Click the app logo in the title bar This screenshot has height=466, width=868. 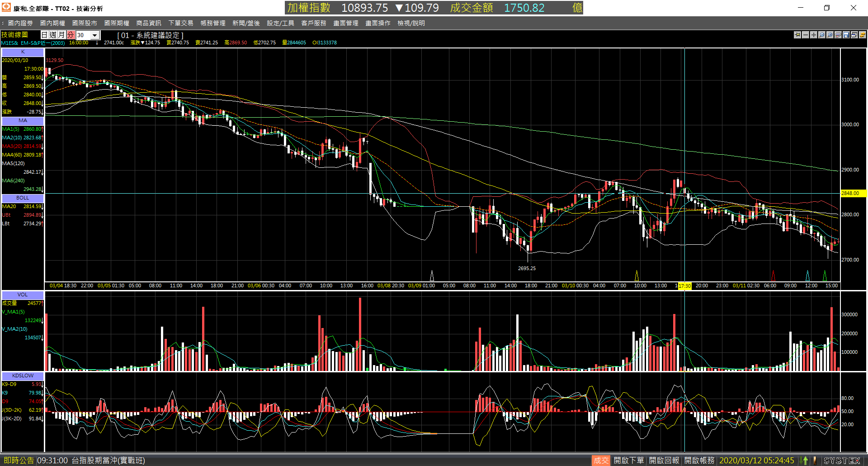(6, 7)
